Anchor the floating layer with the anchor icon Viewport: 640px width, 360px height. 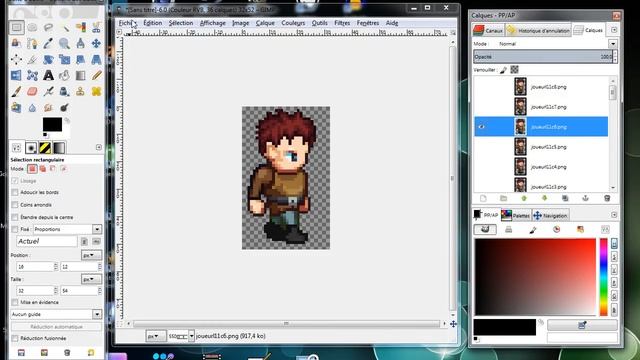pyautogui.click(x=586, y=198)
